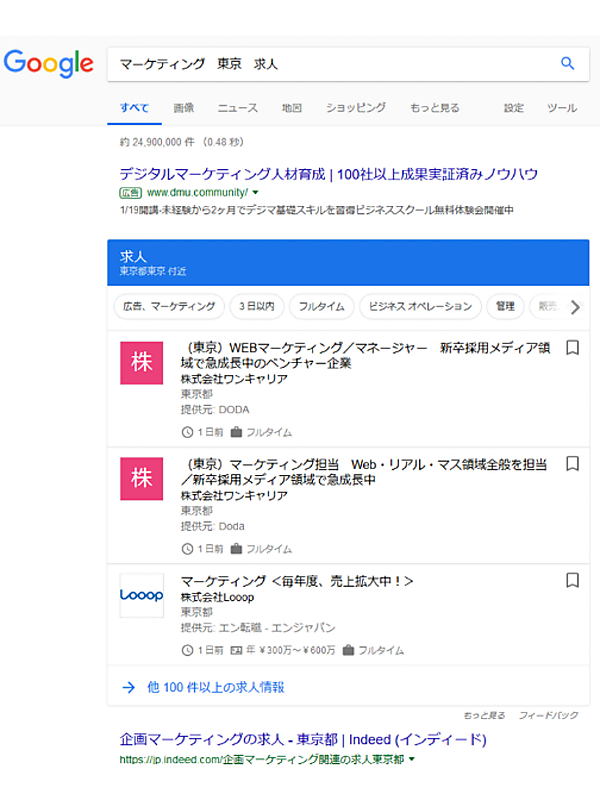The image size is (600, 800).
Task: Click the Looop company logo
Action: click(x=142, y=595)
